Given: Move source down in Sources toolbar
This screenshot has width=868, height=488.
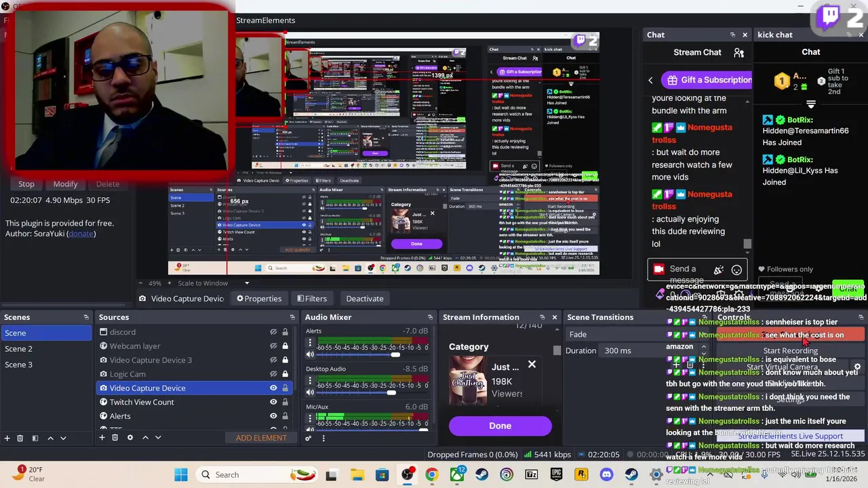Looking at the screenshot, I should (158, 438).
